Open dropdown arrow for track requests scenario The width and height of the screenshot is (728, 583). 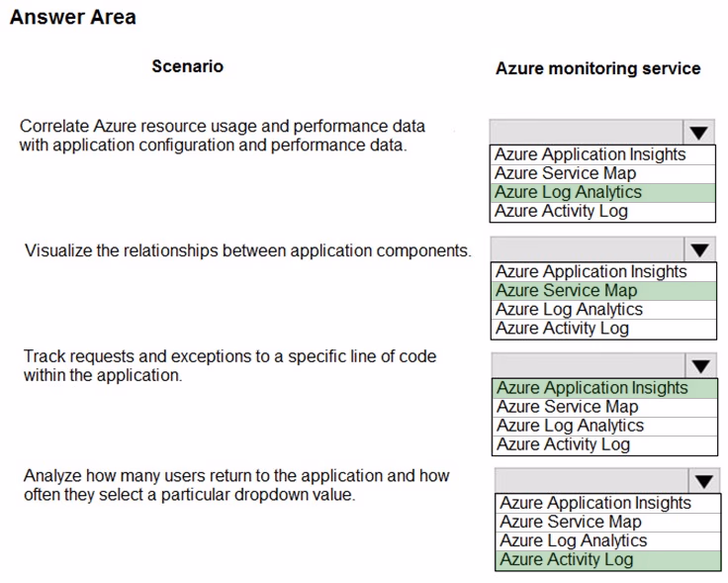click(700, 365)
